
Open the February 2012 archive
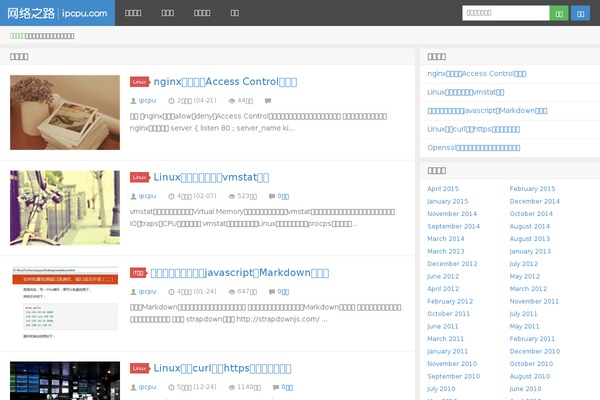click(x=450, y=301)
